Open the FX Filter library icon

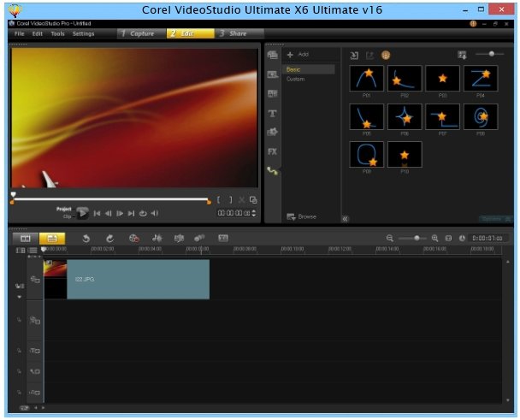273,151
